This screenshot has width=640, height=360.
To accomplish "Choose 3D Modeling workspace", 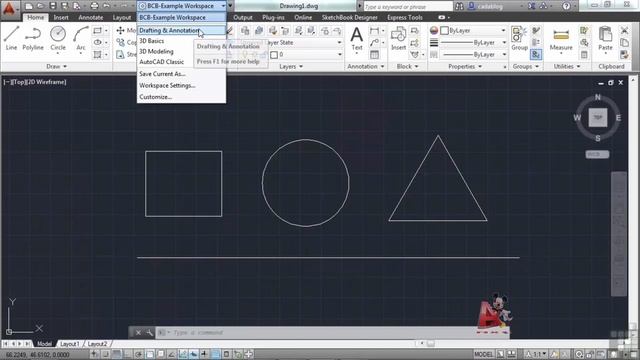I will click(x=181, y=51).
